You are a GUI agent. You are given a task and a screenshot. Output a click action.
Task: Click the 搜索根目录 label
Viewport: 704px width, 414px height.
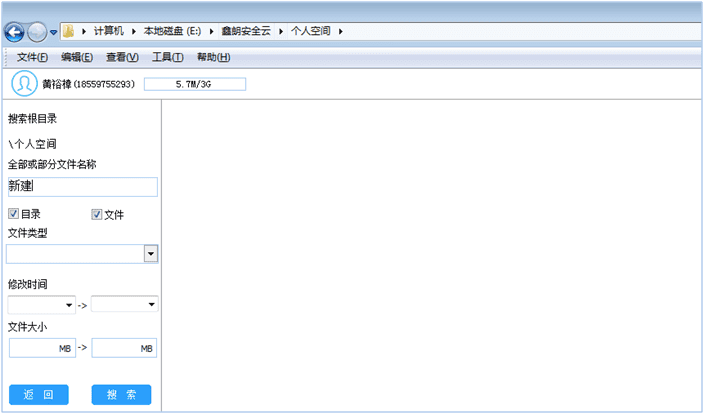click(32, 119)
